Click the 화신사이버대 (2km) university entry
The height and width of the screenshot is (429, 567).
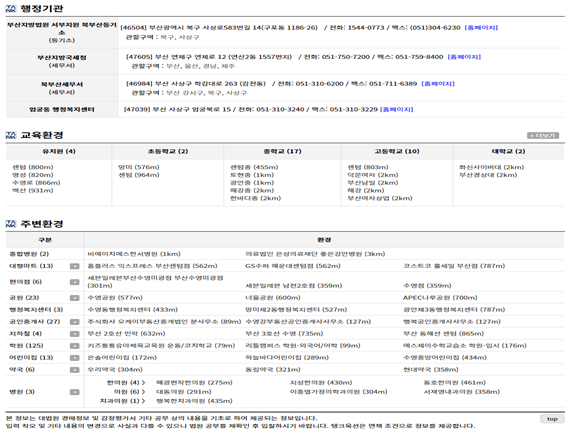point(491,167)
